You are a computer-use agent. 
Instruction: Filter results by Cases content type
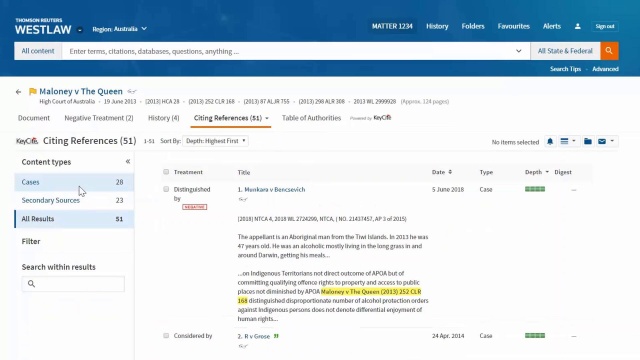pyautogui.click(x=74, y=182)
